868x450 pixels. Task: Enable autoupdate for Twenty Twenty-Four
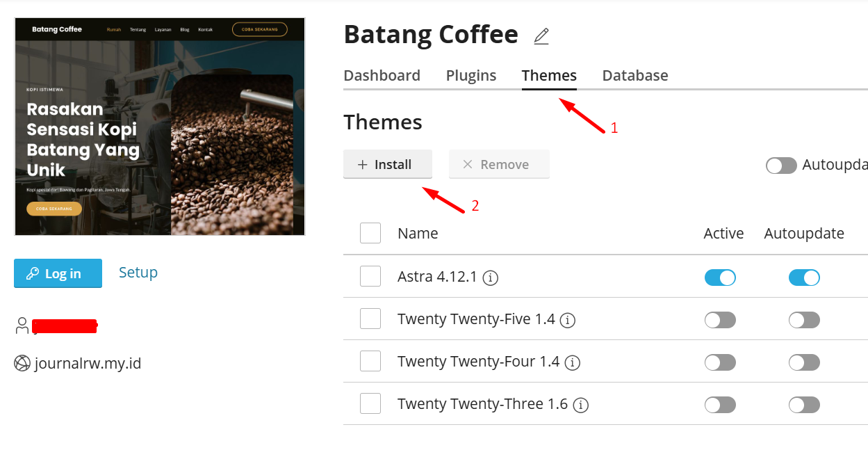(804, 362)
